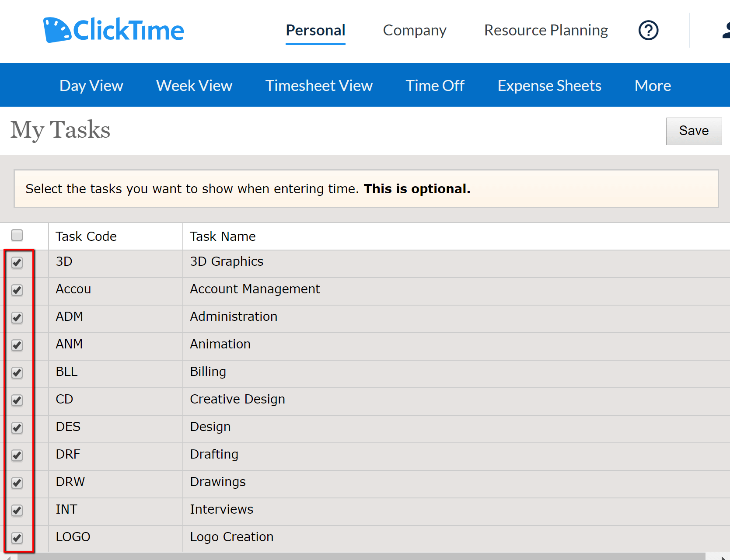Image resolution: width=730 pixels, height=560 pixels.
Task: Open Timesheet View
Action: click(x=319, y=85)
